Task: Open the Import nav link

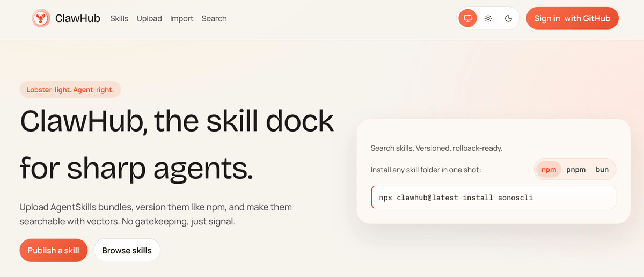Action: (181, 18)
